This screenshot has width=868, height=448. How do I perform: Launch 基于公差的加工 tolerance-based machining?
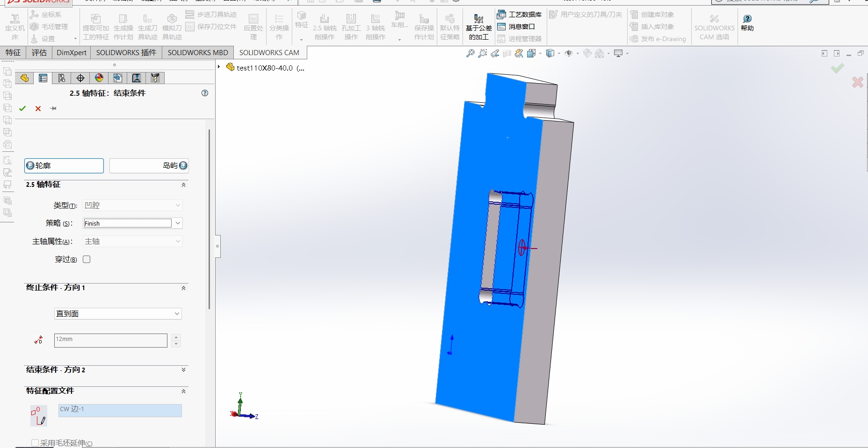[x=478, y=28]
